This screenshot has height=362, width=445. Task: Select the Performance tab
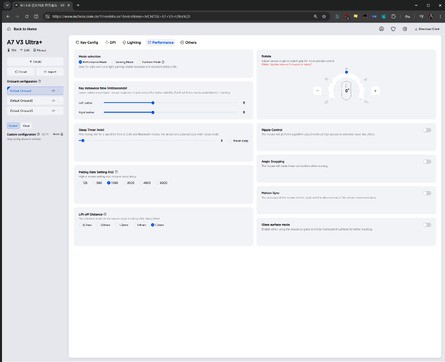[x=161, y=42]
